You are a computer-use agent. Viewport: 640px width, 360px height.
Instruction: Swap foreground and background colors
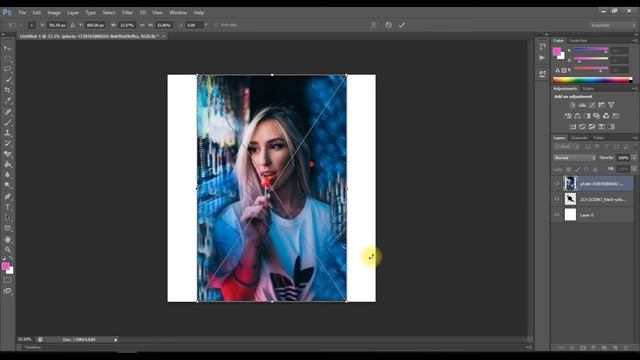[11, 258]
